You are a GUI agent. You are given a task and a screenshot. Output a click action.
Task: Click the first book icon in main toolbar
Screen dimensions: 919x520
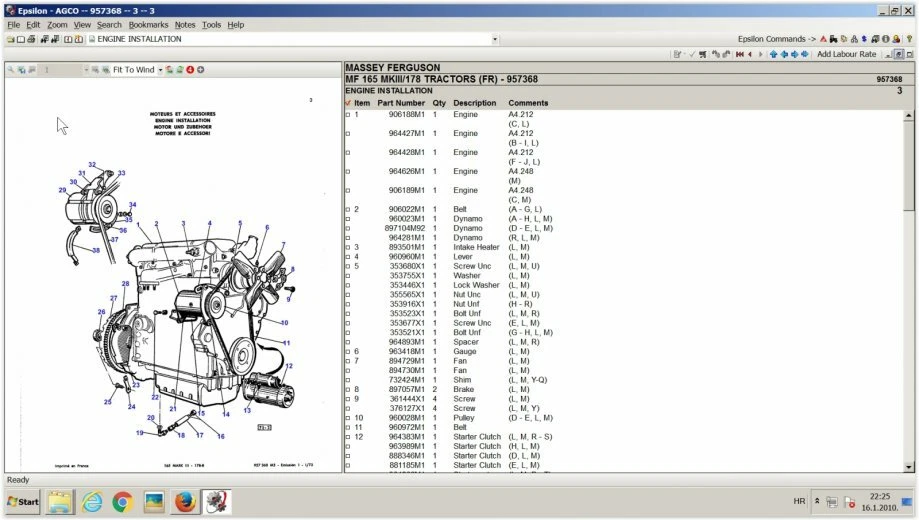click(x=68, y=39)
